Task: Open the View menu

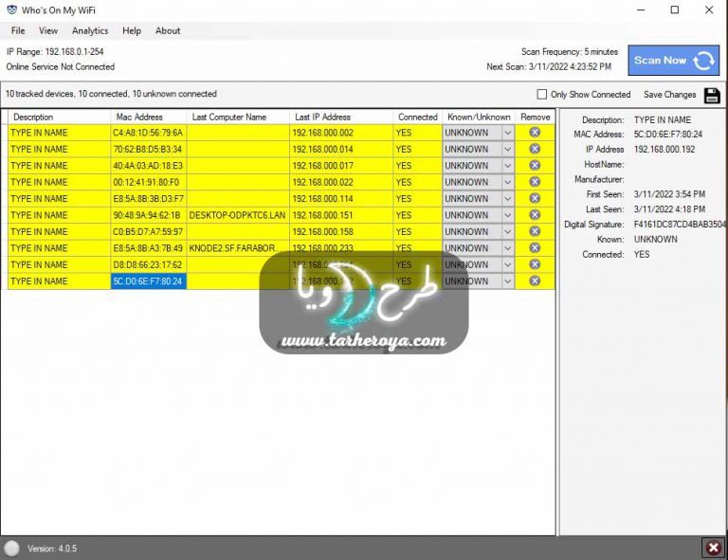Action: pyautogui.click(x=48, y=30)
